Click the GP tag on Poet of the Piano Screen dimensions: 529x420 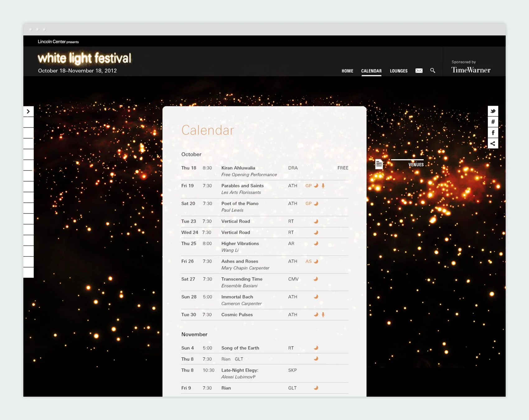[308, 204]
